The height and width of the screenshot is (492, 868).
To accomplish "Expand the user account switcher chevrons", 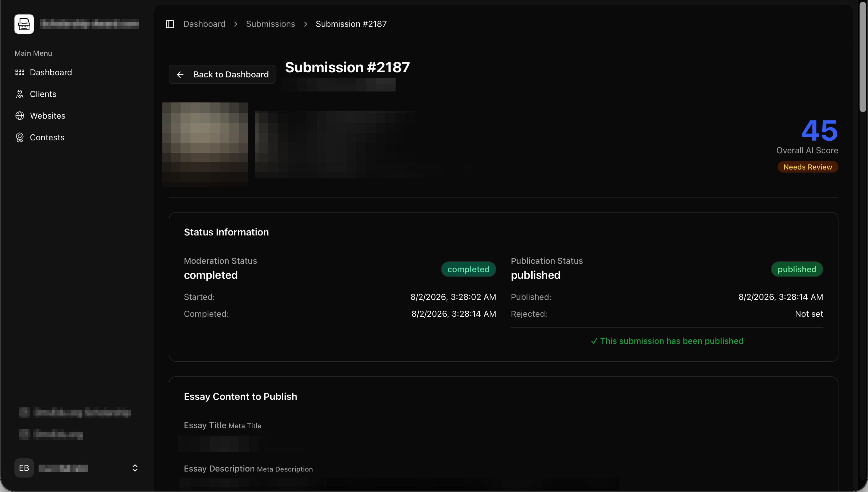I will [x=135, y=468].
